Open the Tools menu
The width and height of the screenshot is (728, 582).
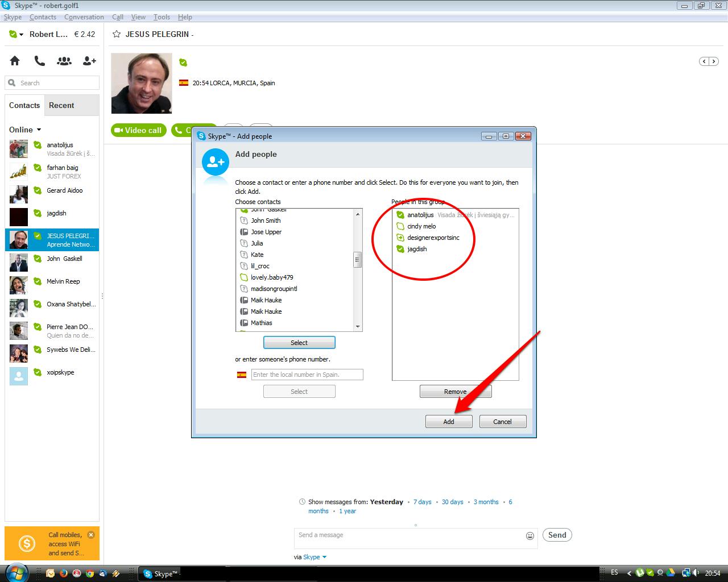coord(162,17)
